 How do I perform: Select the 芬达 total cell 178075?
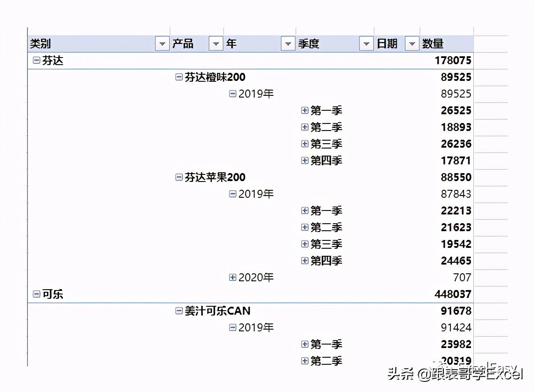[x=453, y=61]
